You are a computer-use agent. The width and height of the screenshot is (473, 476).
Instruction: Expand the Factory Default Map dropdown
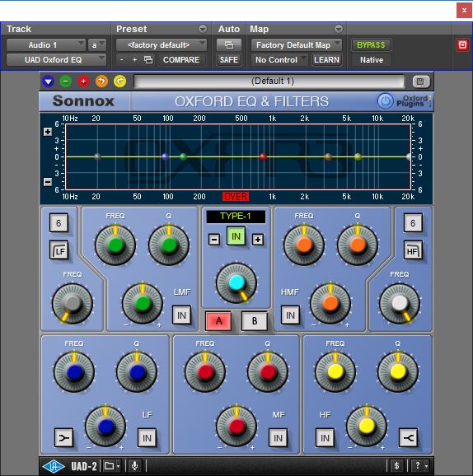click(296, 45)
